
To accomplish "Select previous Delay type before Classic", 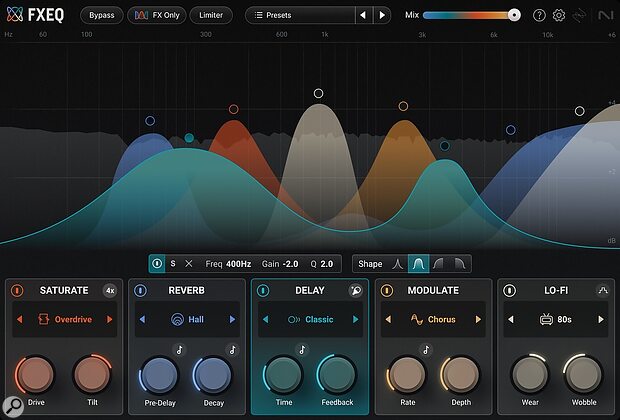I will click(x=265, y=319).
